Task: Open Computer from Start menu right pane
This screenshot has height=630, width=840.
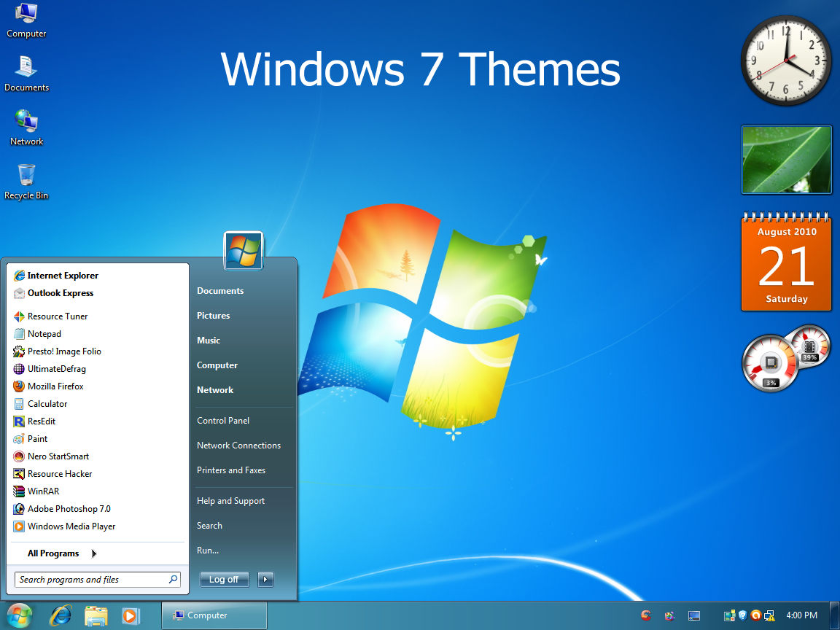Action: (217, 365)
